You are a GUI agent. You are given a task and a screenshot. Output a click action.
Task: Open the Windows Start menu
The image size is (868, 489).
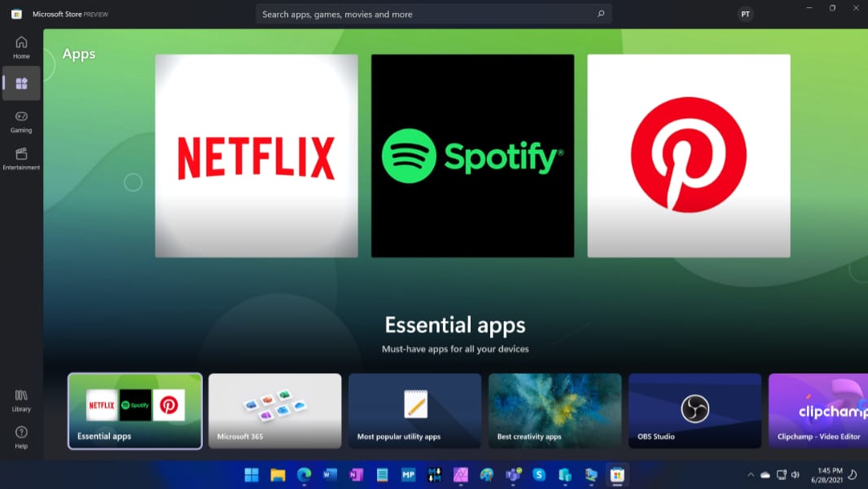252,474
